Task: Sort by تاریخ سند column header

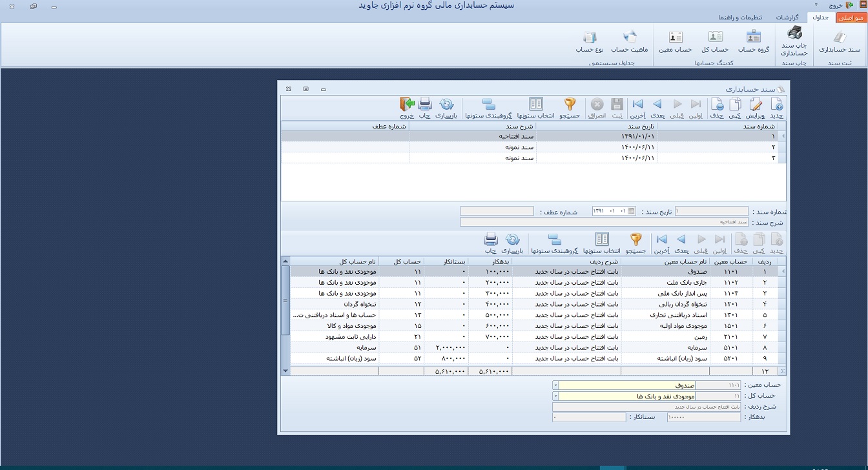Action: coord(596,127)
